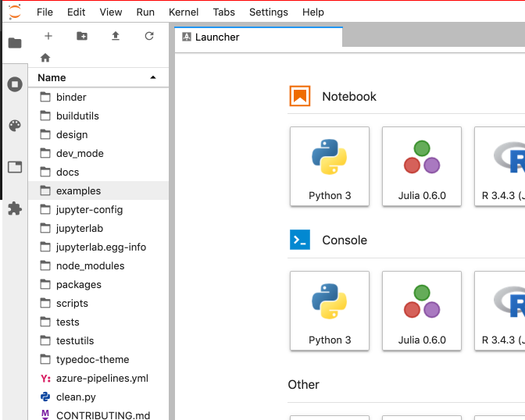Open the Kernel menu

(x=184, y=12)
